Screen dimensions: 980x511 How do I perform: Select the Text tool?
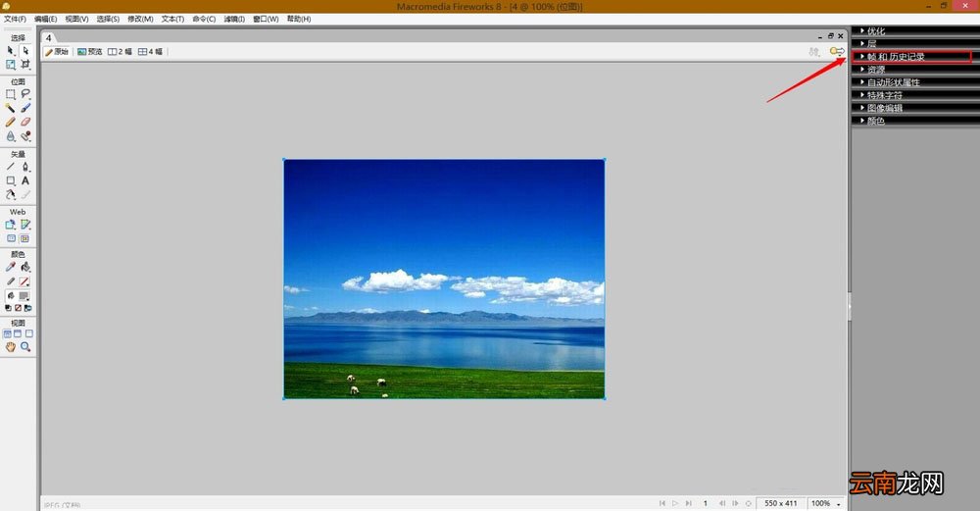tap(25, 180)
